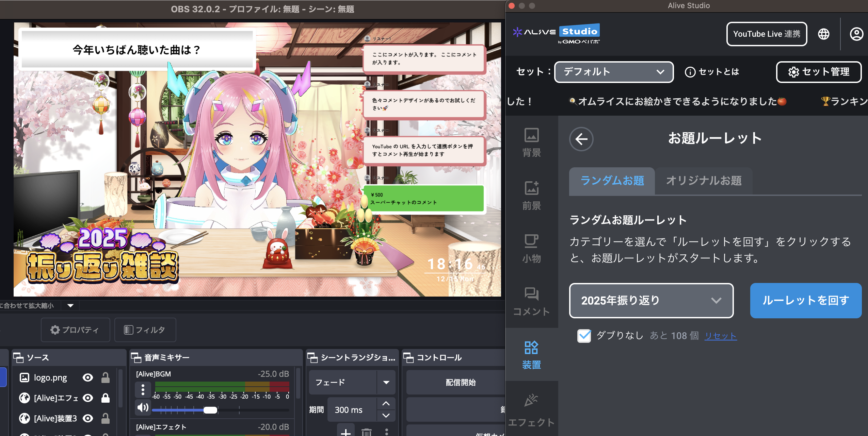The height and width of the screenshot is (436, 868).
Task: Open the user account profile icon
Action: tap(856, 34)
